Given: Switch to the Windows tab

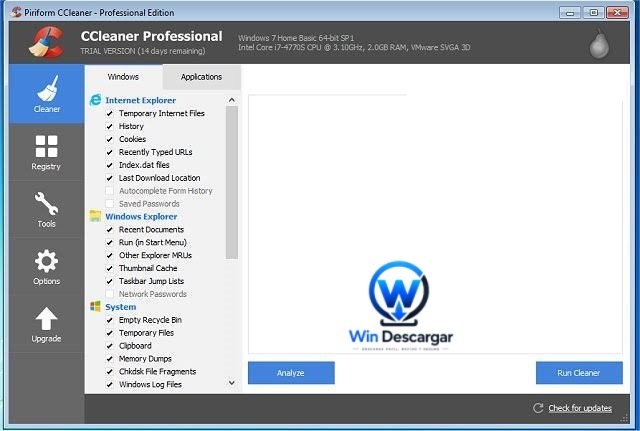Looking at the screenshot, I should pyautogui.click(x=123, y=77).
